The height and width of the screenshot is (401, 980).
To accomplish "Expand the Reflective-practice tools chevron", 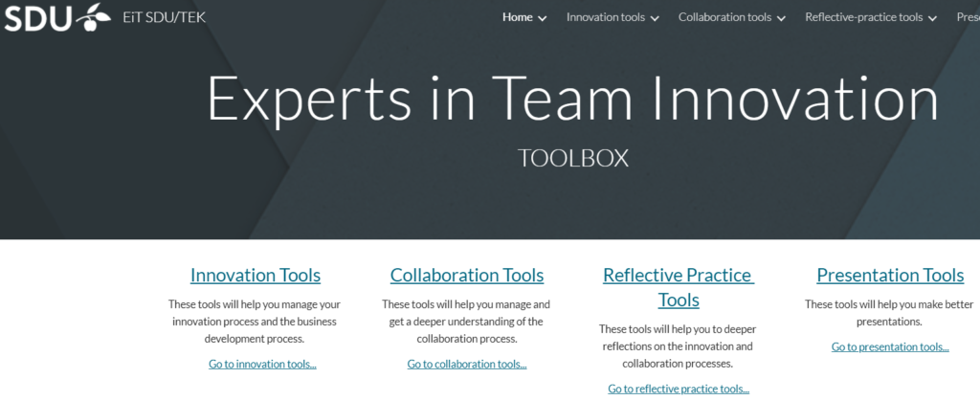I will [932, 18].
